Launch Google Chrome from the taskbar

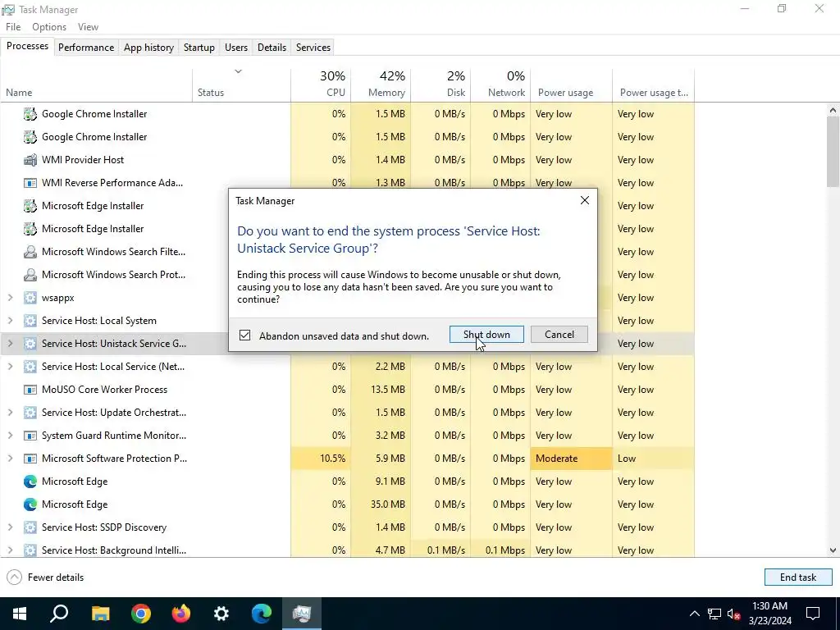click(x=141, y=614)
